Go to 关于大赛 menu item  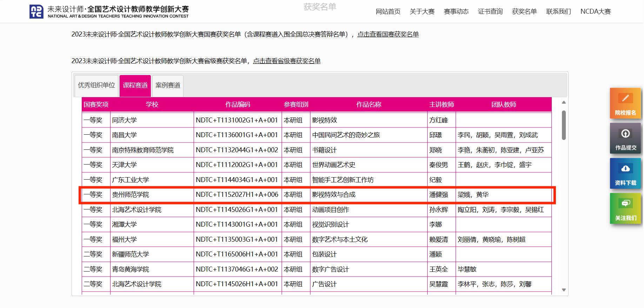point(422,12)
